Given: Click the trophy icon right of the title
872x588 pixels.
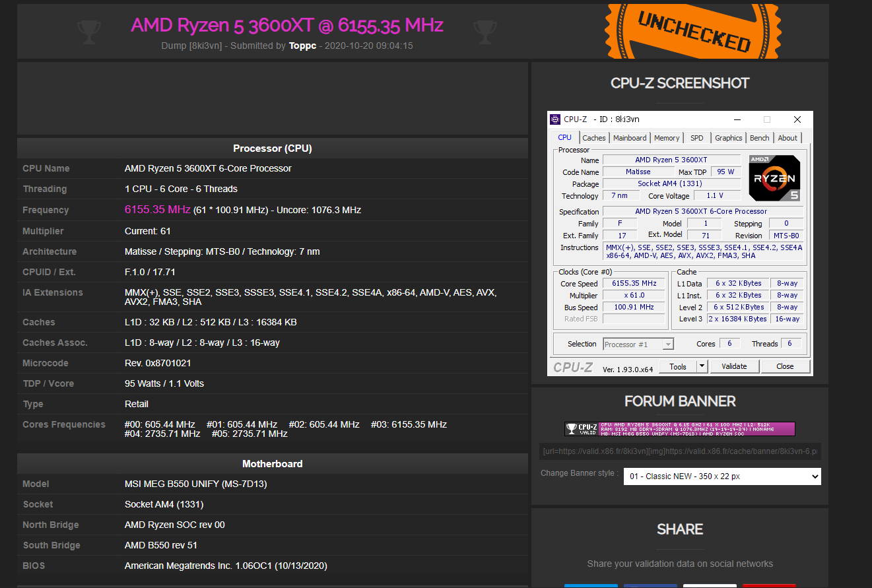Looking at the screenshot, I should pos(485,32).
